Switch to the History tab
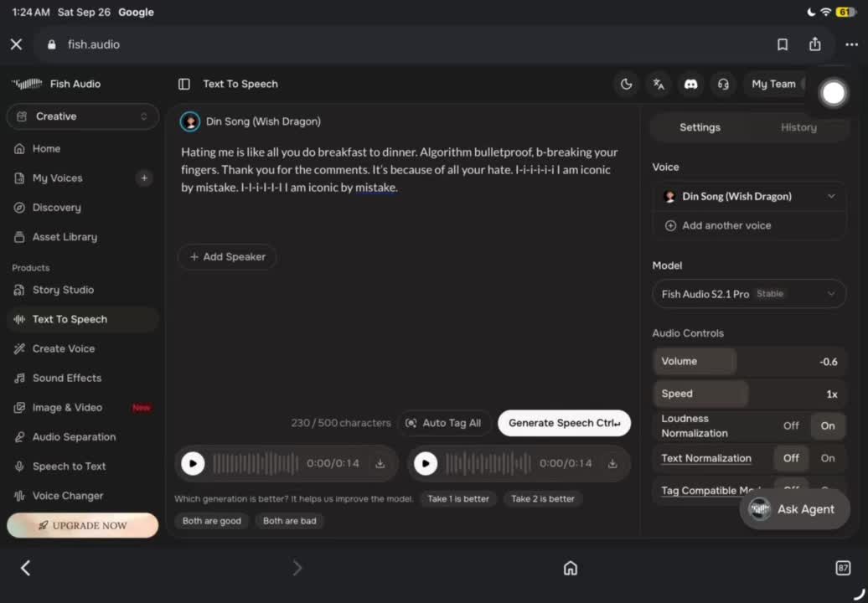Image resolution: width=868 pixels, height=603 pixels. point(798,127)
